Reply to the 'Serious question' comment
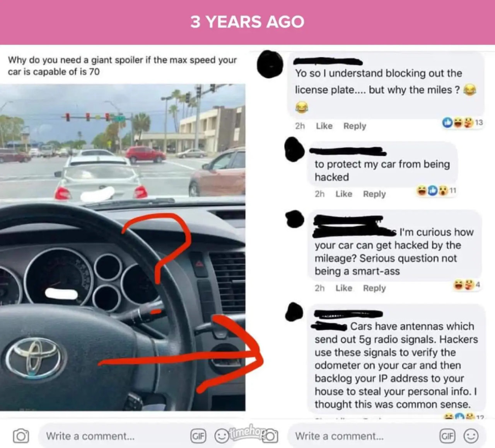The image size is (495, 448). click(374, 288)
